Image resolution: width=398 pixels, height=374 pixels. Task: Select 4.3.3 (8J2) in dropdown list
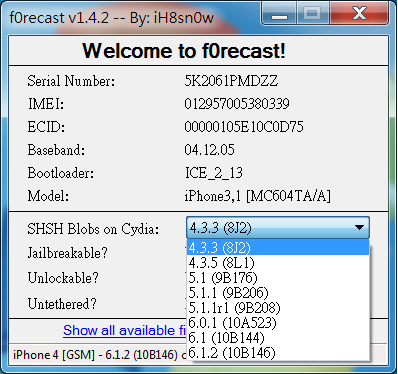278,248
